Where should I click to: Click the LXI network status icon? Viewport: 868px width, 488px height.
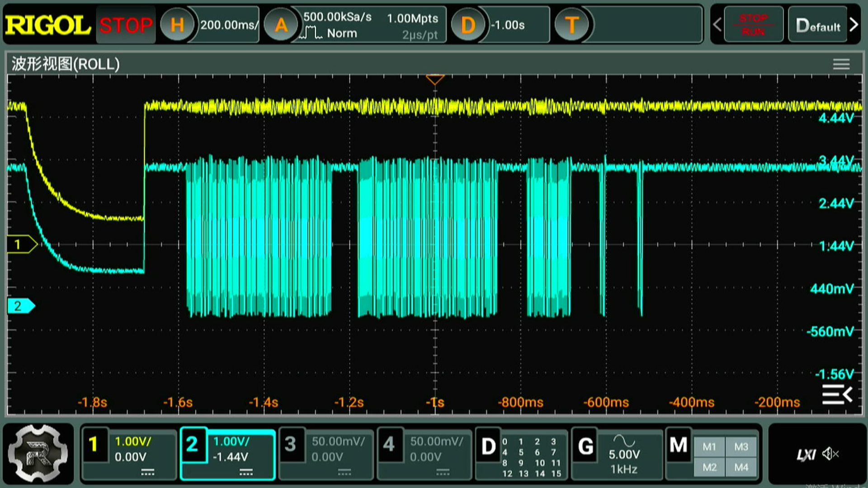click(806, 454)
